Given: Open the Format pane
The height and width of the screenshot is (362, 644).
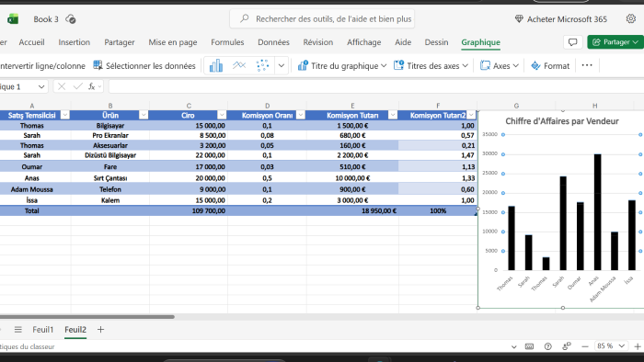Looking at the screenshot, I should click(550, 65).
